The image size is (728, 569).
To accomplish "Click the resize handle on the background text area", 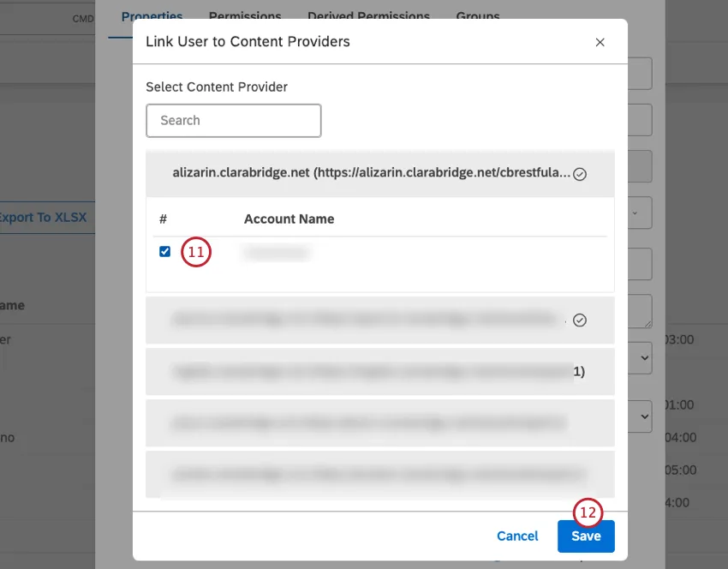I will (649, 323).
